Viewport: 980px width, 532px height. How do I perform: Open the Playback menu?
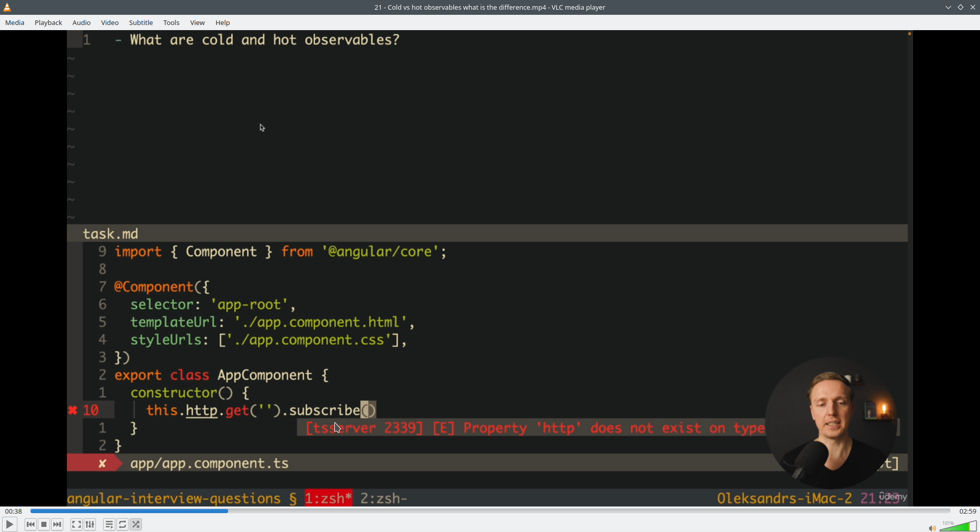[48, 22]
